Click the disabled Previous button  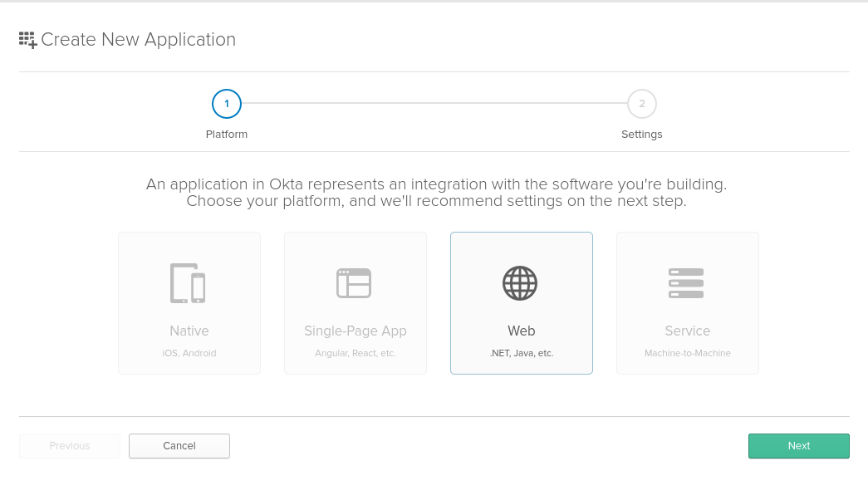tap(70, 446)
